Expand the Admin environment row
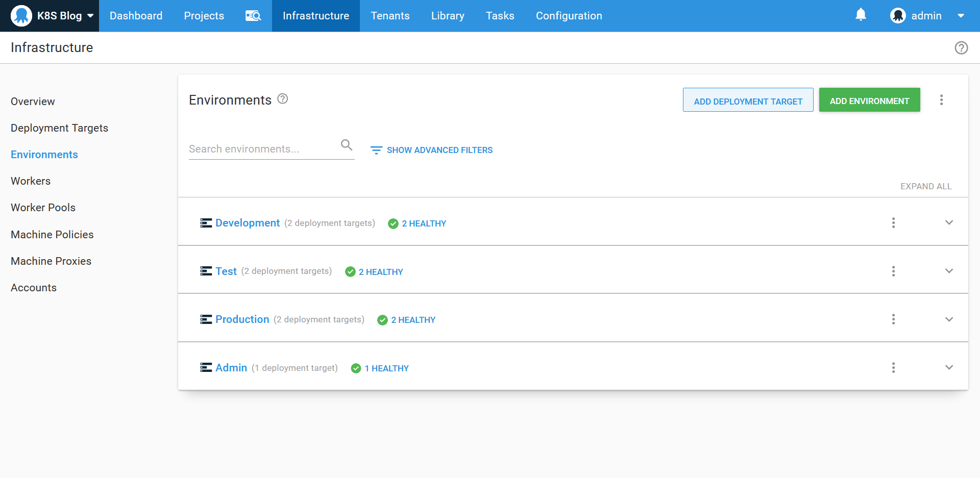The width and height of the screenshot is (980, 478). click(949, 368)
